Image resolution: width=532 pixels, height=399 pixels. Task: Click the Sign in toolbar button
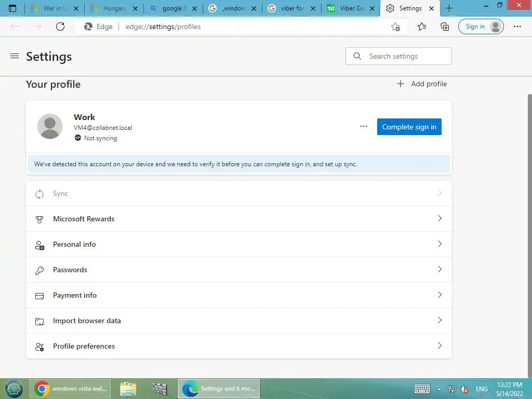[x=481, y=26]
